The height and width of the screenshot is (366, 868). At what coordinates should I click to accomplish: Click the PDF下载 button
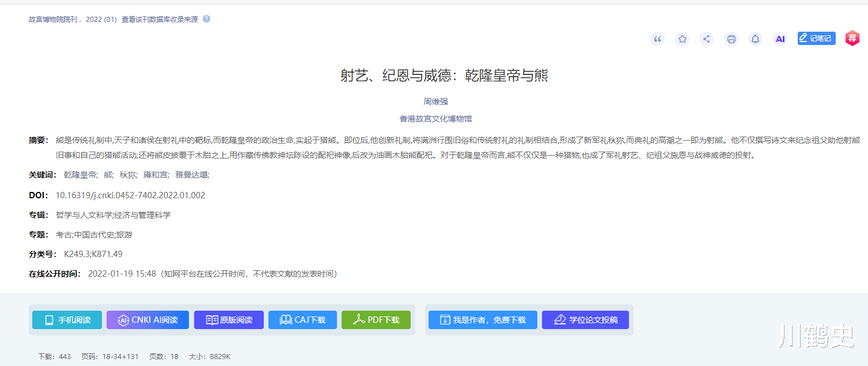click(x=376, y=320)
